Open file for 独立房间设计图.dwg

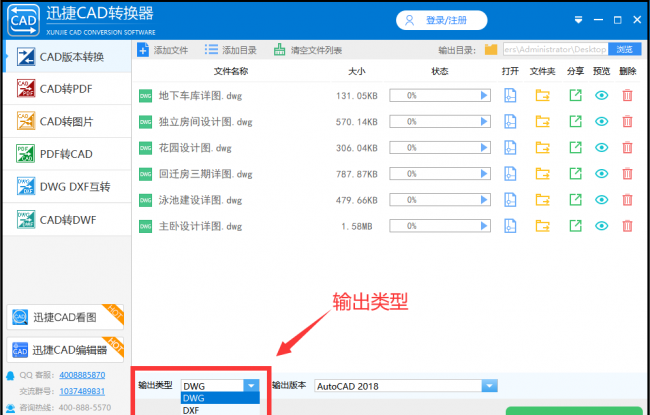coord(510,121)
